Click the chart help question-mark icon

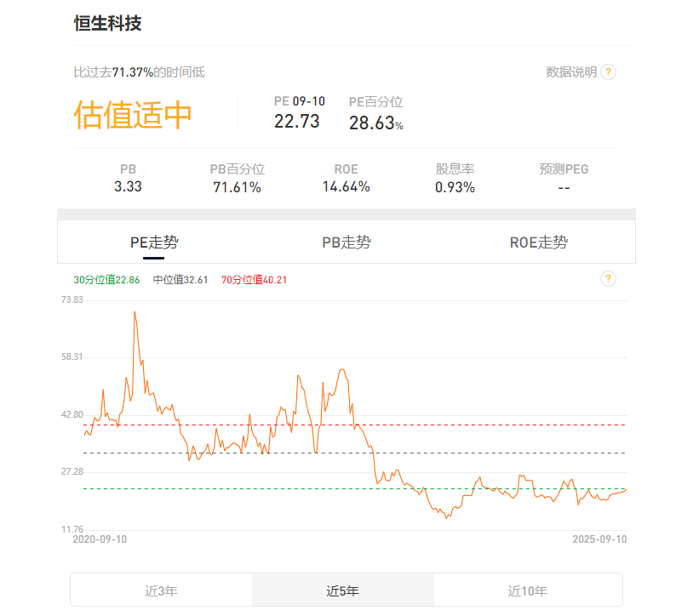(608, 278)
